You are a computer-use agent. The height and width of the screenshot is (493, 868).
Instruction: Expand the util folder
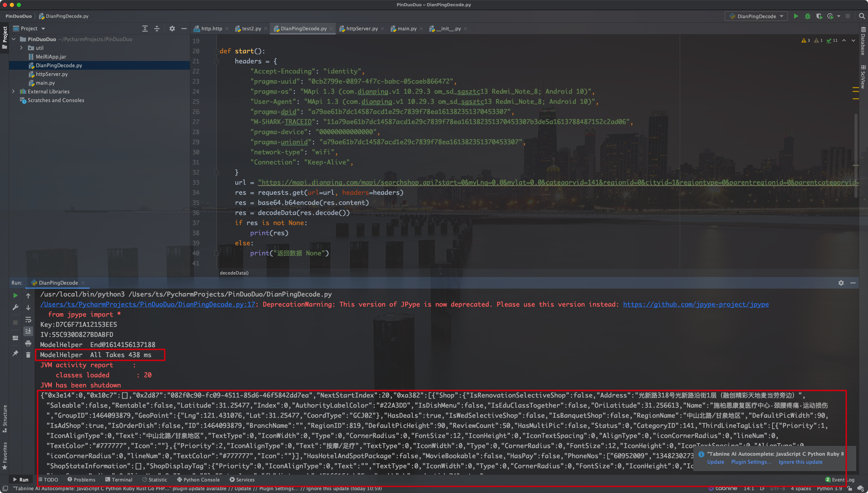(22, 48)
